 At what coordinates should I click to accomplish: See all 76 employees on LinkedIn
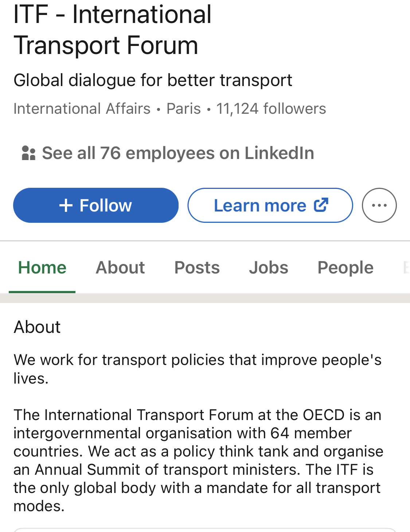(178, 153)
